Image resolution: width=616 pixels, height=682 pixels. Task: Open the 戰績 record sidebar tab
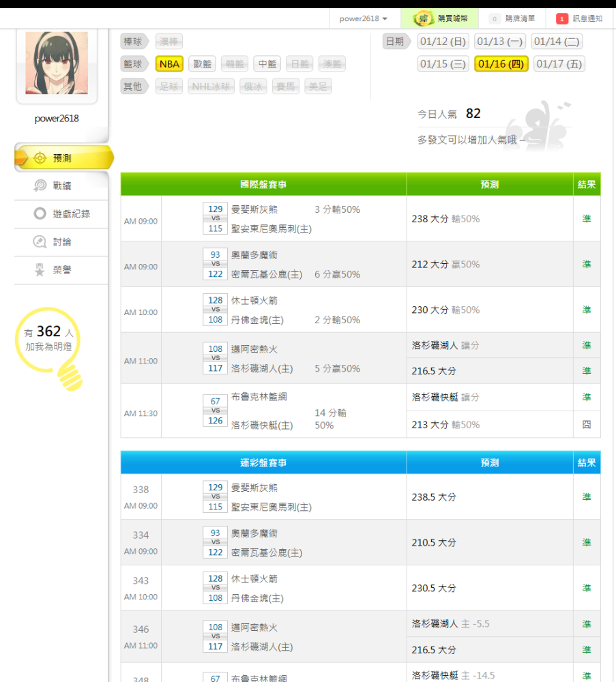pyautogui.click(x=61, y=186)
